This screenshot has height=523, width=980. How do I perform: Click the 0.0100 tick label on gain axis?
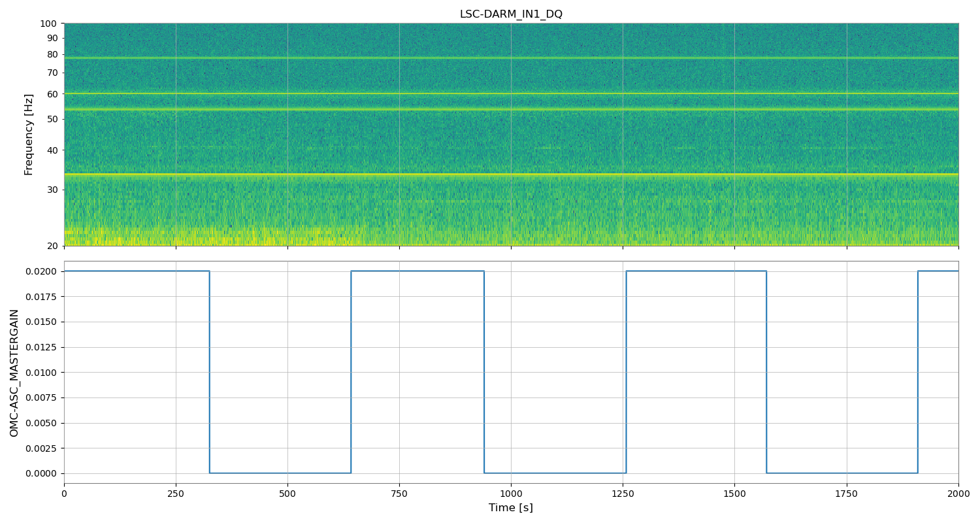(44, 373)
